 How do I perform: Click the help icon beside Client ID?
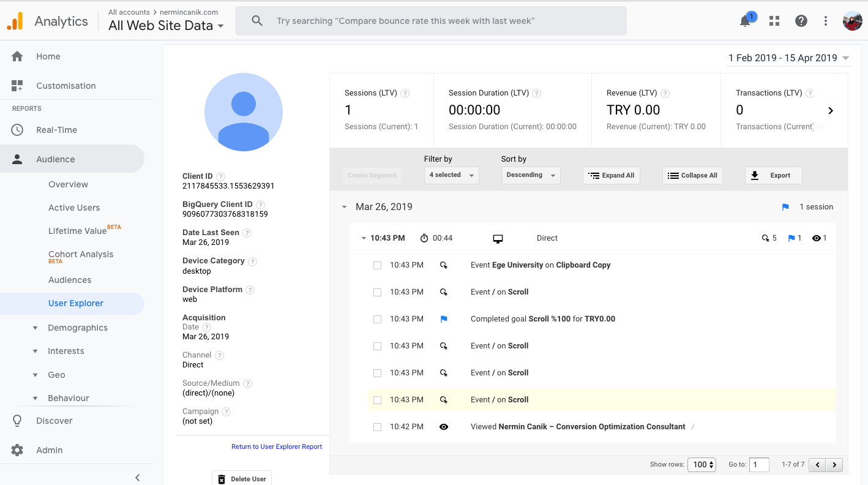[x=221, y=176]
